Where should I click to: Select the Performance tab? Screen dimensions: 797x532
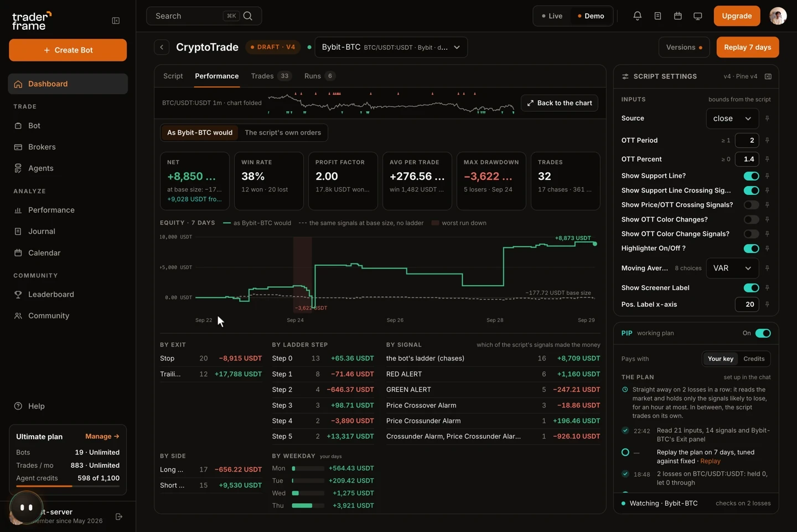[217, 76]
